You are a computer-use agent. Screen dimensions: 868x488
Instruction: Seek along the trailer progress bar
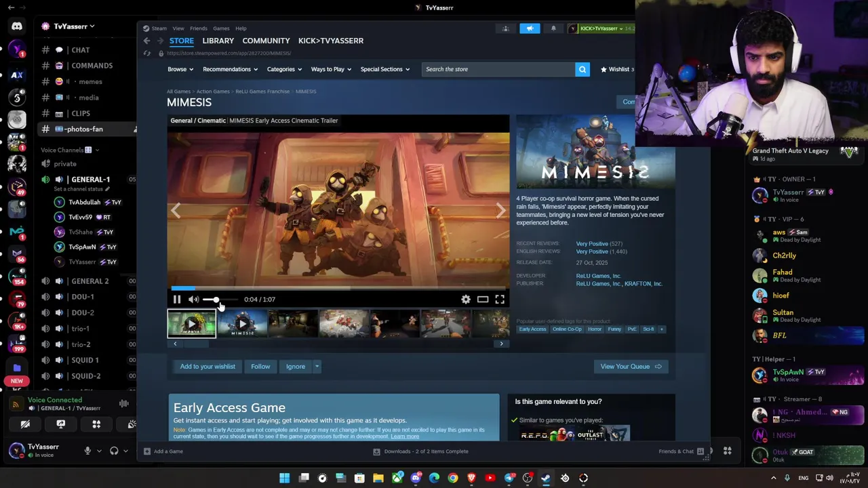click(x=338, y=288)
